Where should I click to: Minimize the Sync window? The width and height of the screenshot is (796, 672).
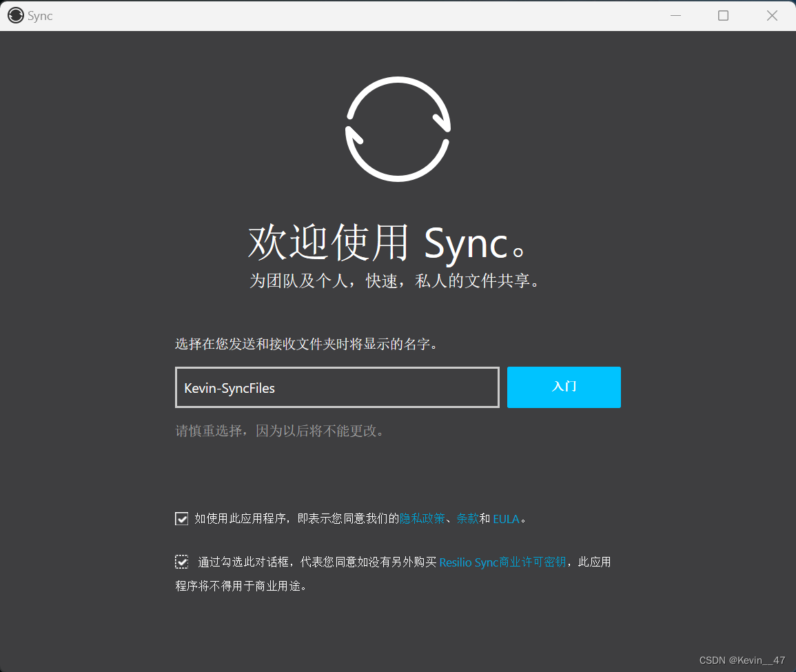(x=675, y=16)
